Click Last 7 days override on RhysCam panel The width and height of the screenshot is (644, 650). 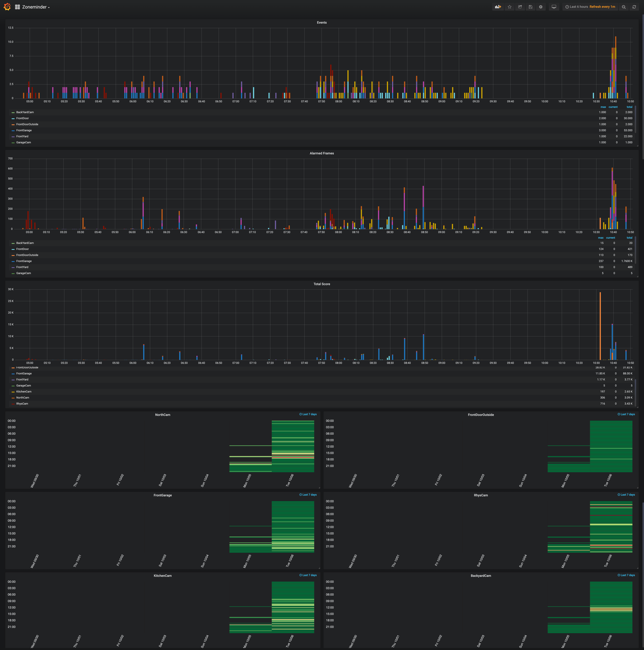pyautogui.click(x=626, y=495)
